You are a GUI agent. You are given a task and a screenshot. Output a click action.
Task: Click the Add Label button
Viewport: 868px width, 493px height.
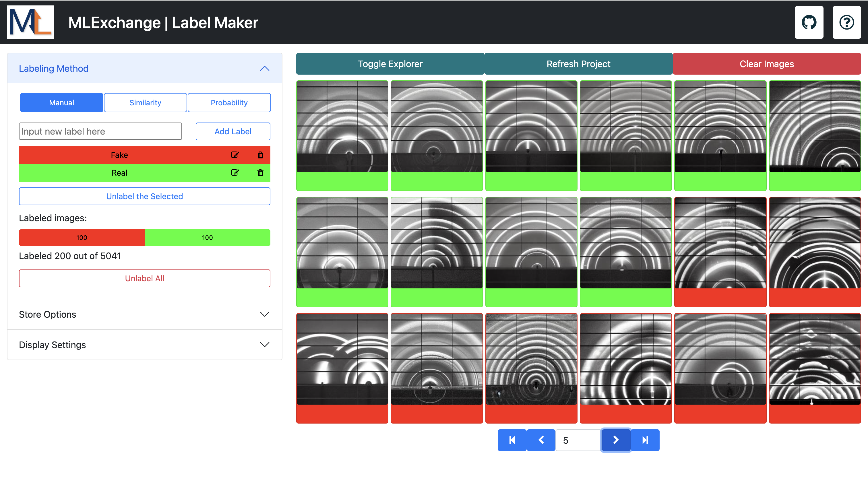click(x=233, y=131)
